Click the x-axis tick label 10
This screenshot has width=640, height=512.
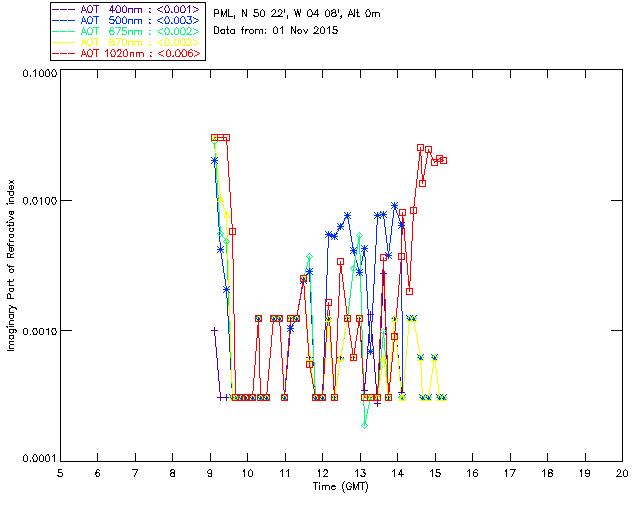pos(247,473)
